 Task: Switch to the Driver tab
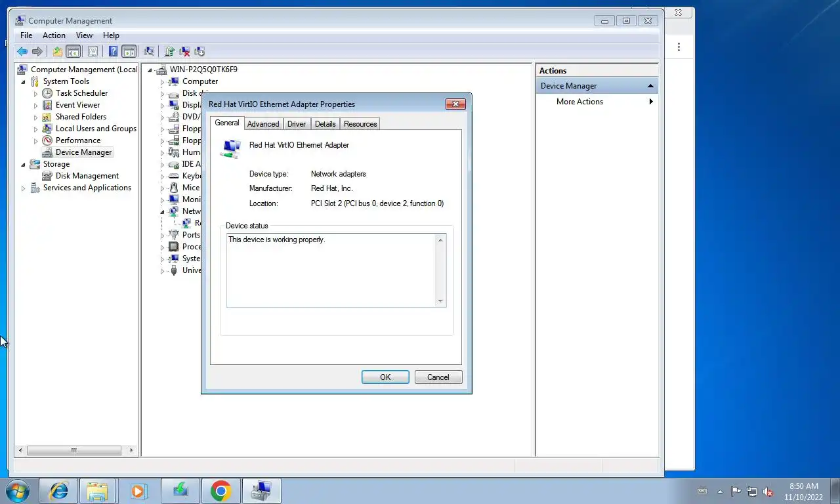297,124
